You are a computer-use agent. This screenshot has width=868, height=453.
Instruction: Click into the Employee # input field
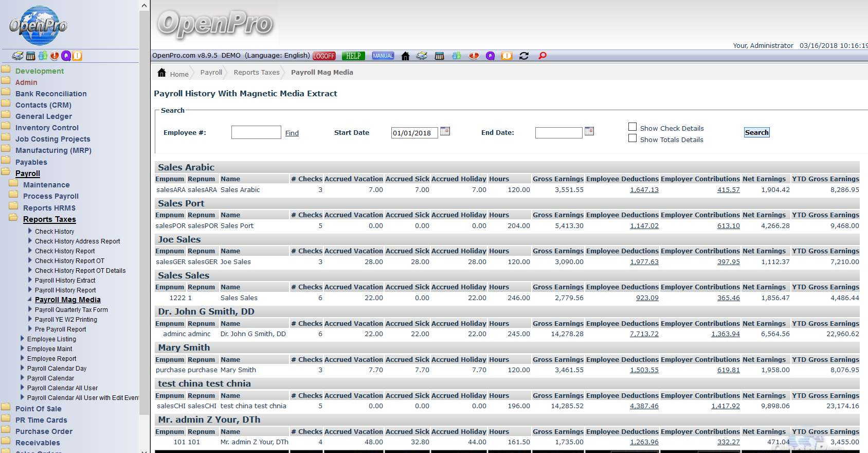[x=256, y=132]
